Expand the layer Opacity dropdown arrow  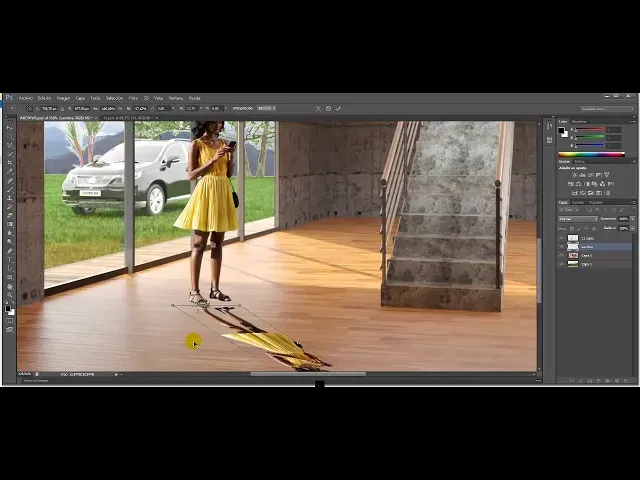click(x=631, y=218)
